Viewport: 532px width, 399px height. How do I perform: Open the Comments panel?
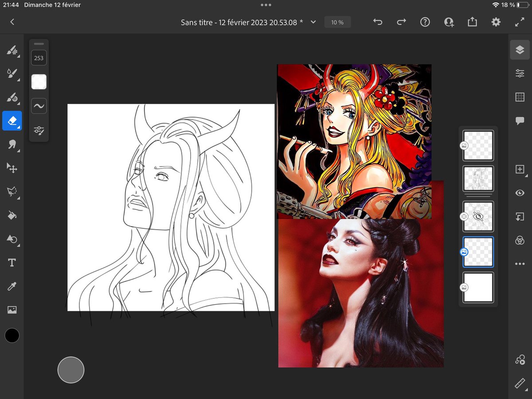point(520,121)
